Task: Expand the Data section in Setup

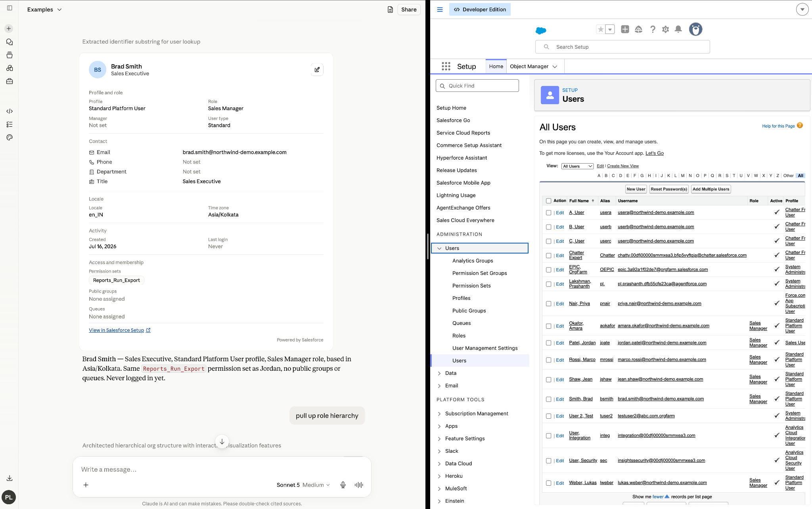Action: (439, 373)
